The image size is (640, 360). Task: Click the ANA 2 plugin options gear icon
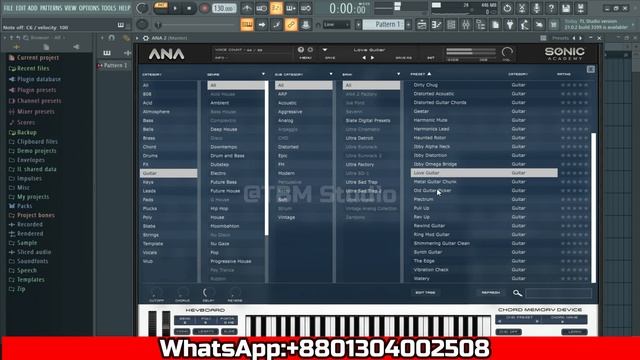(146, 38)
